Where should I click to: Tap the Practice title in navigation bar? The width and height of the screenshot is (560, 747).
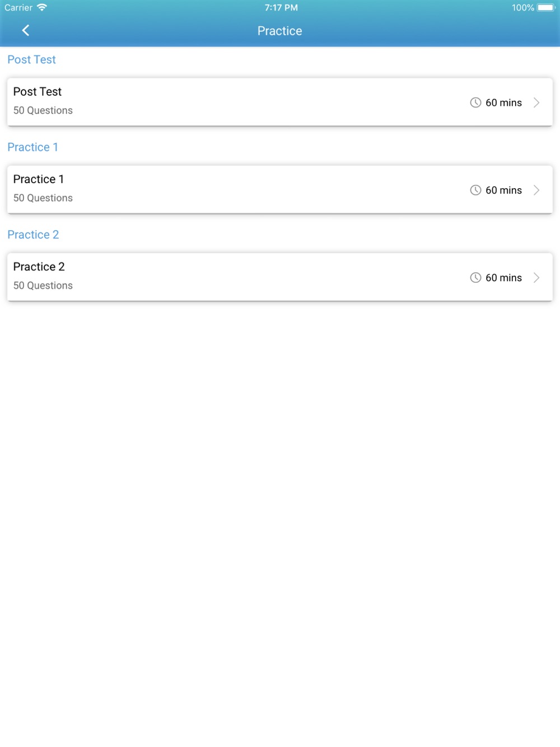[x=280, y=31]
